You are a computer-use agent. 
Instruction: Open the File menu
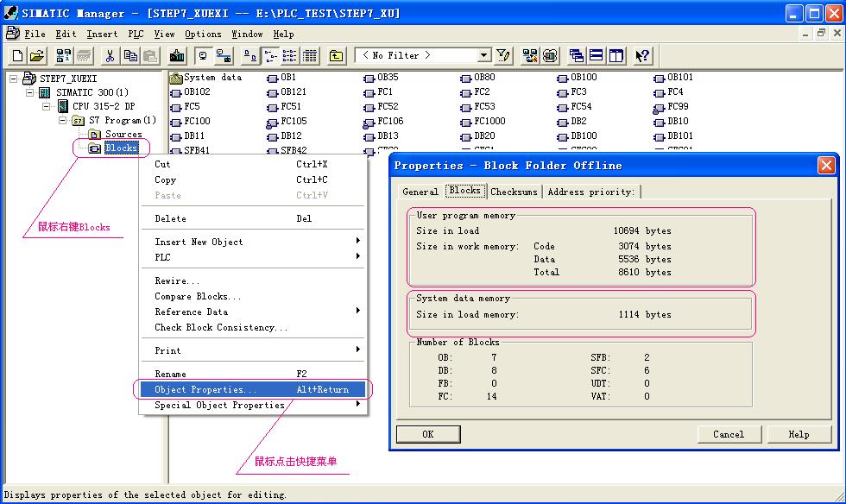click(x=35, y=34)
